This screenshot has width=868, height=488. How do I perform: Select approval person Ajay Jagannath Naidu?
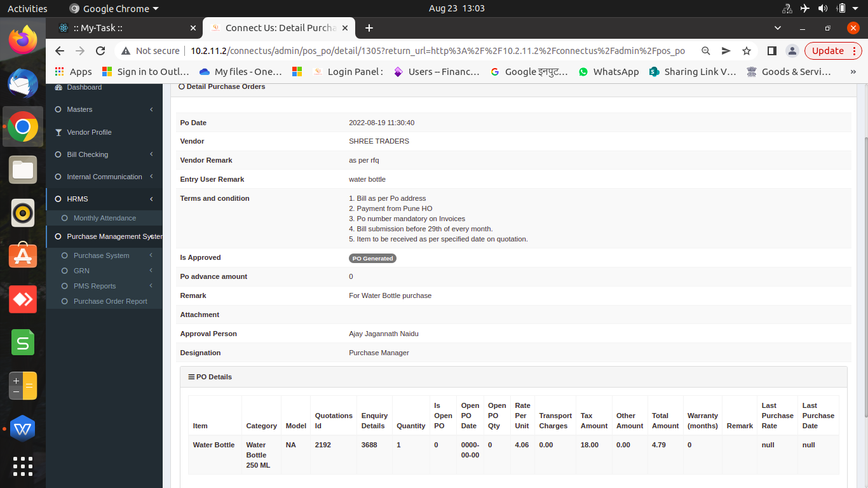[384, 334]
